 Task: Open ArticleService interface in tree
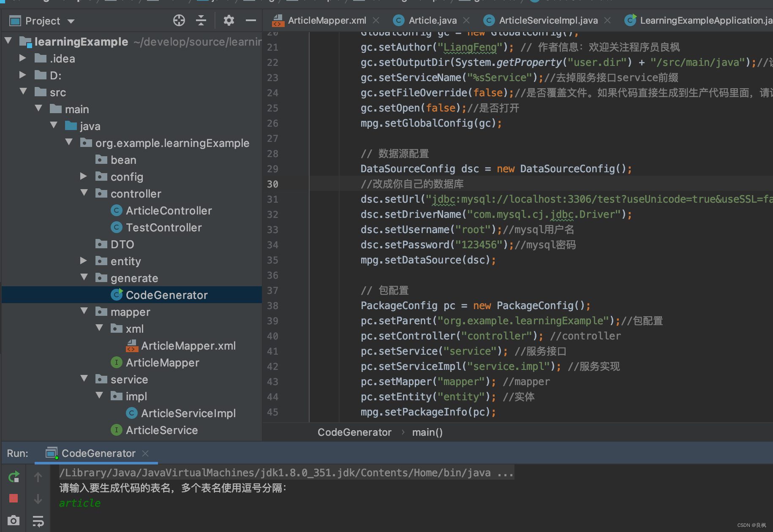pos(161,430)
